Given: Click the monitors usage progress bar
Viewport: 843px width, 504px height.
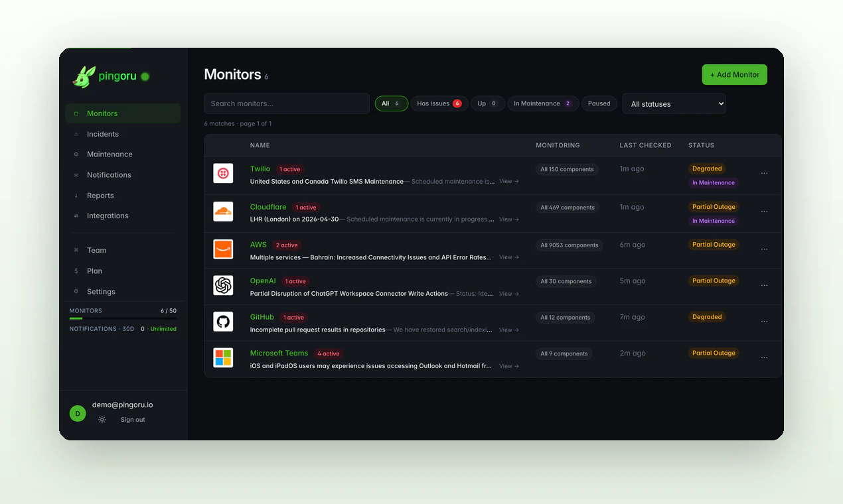Looking at the screenshot, I should (123, 317).
